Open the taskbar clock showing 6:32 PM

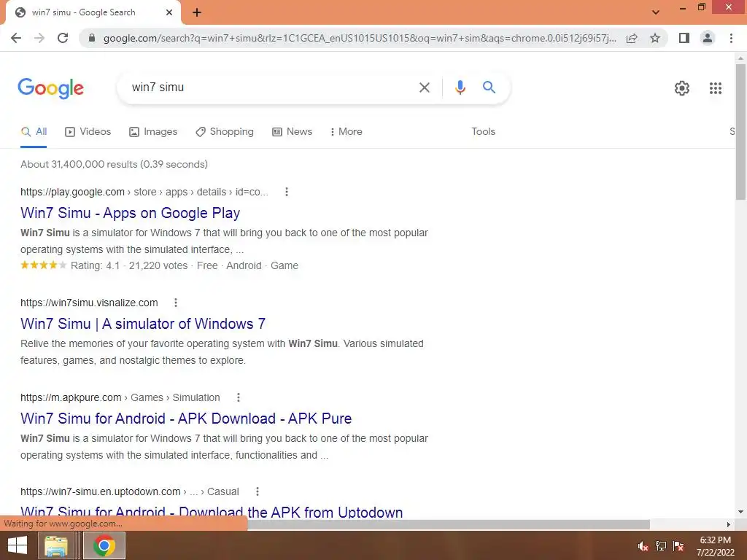[x=716, y=546]
